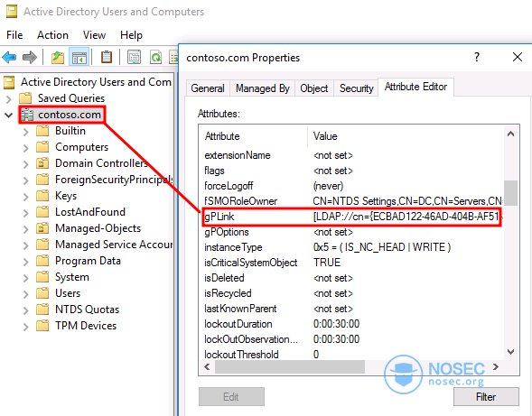The width and height of the screenshot is (532, 416).
Task: Click the Forward arrow toolbar icon
Action: (x=30, y=57)
